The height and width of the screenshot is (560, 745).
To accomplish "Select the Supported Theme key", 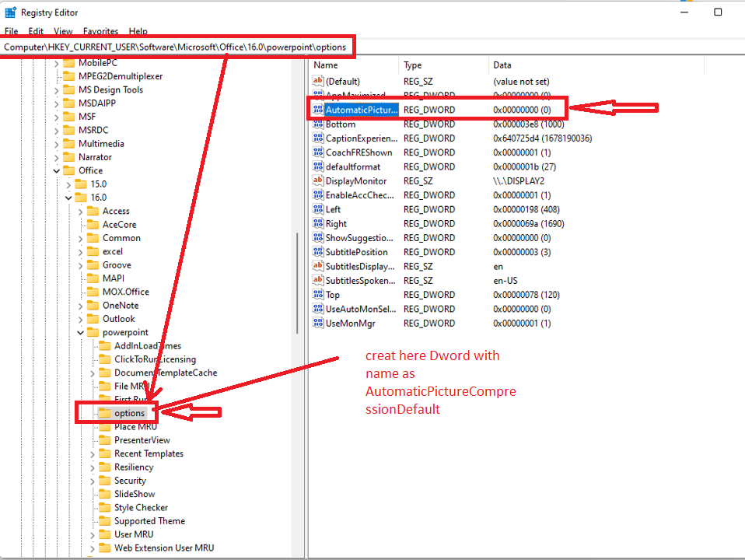I will (x=149, y=521).
